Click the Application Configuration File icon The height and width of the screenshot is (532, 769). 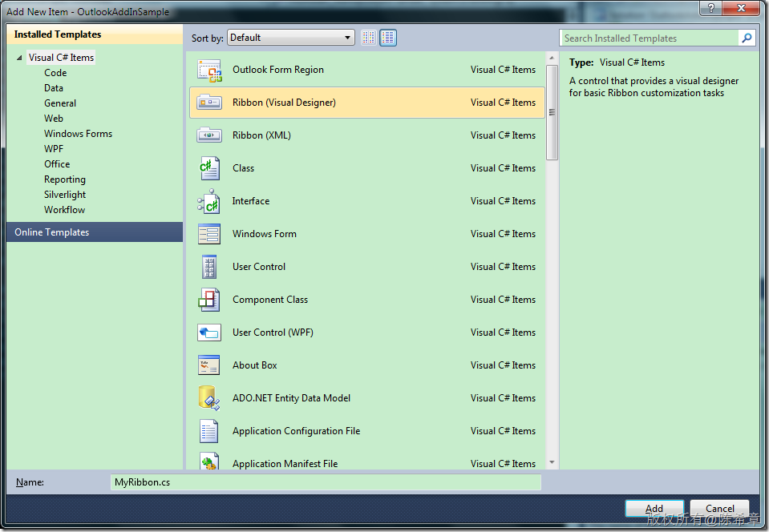pos(209,431)
